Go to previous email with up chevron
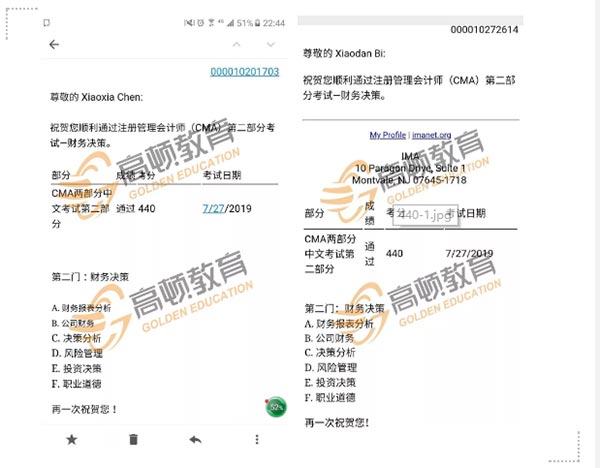The height and width of the screenshot is (468, 600). 236,45
